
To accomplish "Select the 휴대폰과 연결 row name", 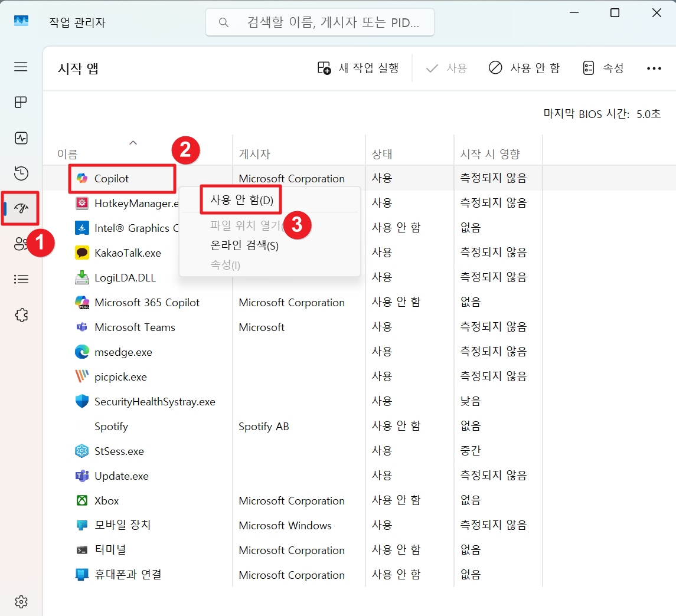I will click(128, 575).
